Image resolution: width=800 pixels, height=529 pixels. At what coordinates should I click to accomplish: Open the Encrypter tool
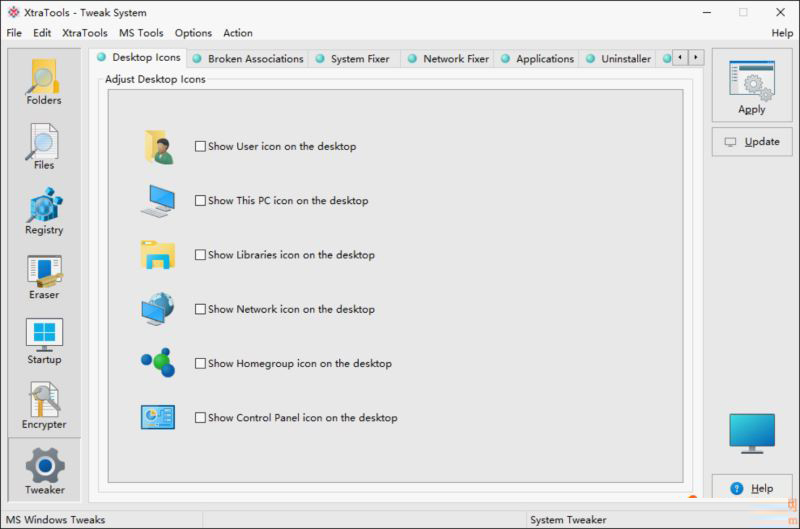click(44, 406)
